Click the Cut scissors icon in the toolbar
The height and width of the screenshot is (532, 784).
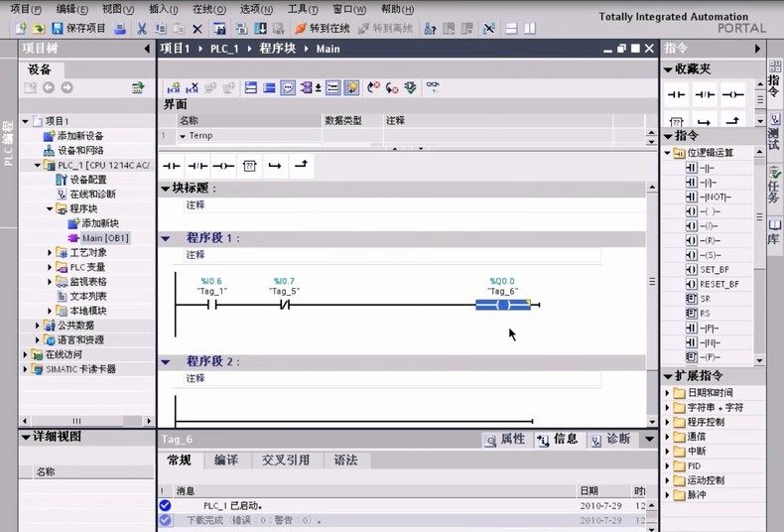pos(142,29)
